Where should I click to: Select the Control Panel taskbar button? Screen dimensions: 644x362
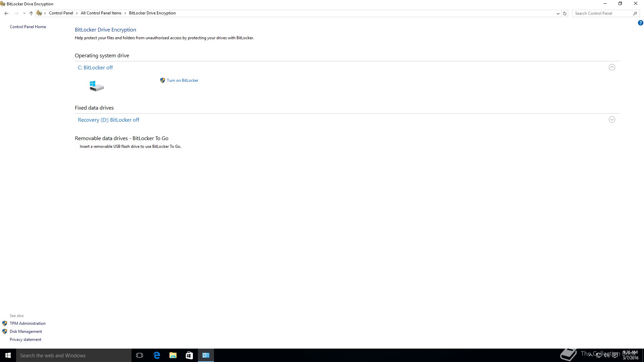click(x=206, y=355)
